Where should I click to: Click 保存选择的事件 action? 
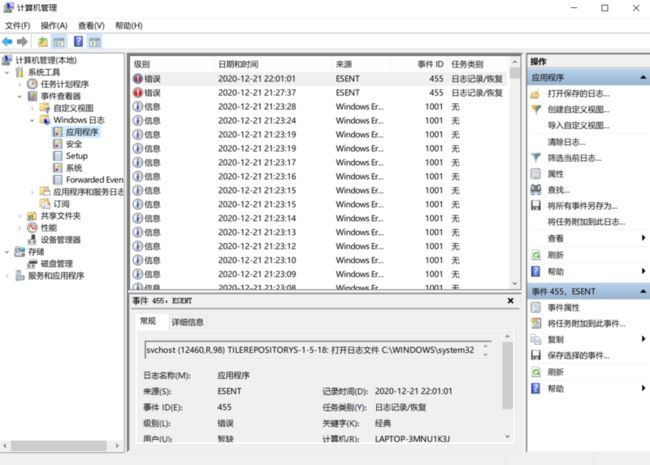click(x=578, y=356)
